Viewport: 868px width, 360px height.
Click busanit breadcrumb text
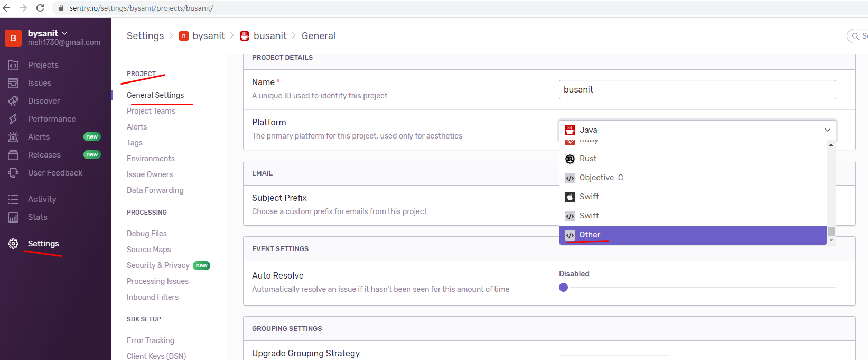point(270,36)
